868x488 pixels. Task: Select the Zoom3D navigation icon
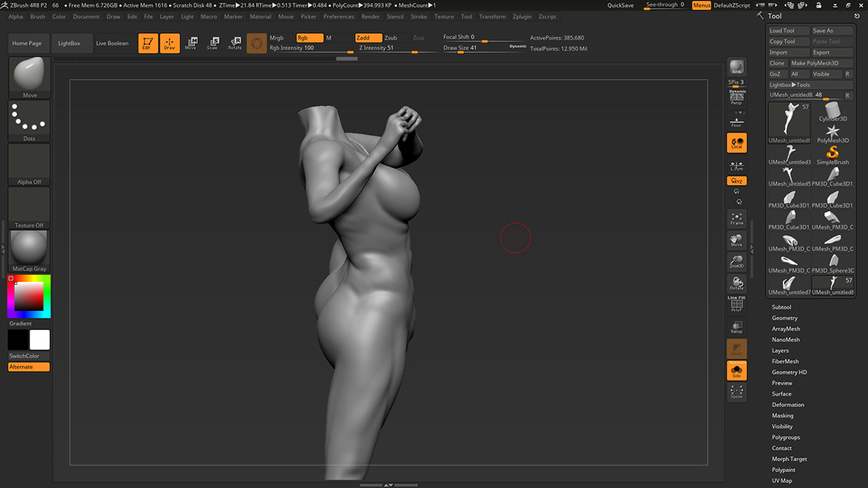736,262
